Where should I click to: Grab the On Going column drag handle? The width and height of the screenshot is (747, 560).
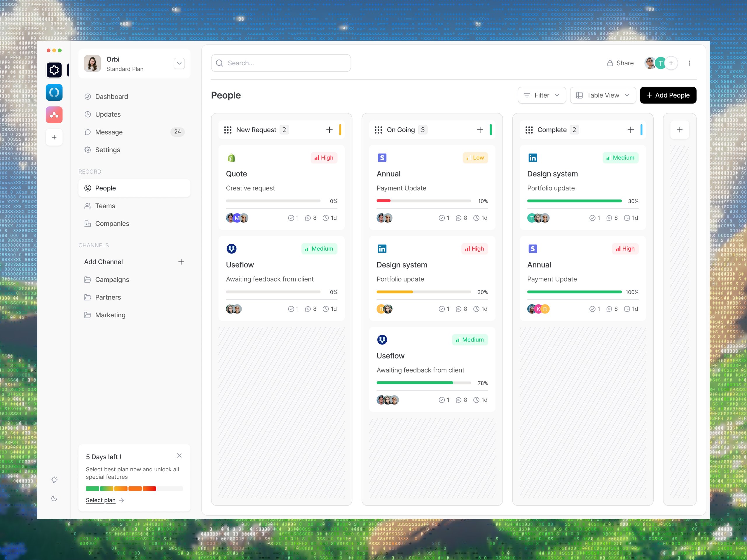coord(378,130)
